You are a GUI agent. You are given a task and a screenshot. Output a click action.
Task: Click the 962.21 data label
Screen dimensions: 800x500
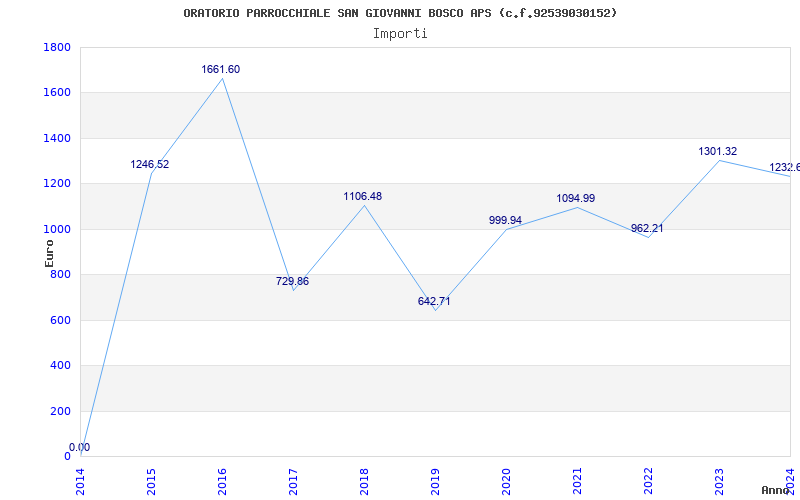coord(647,229)
